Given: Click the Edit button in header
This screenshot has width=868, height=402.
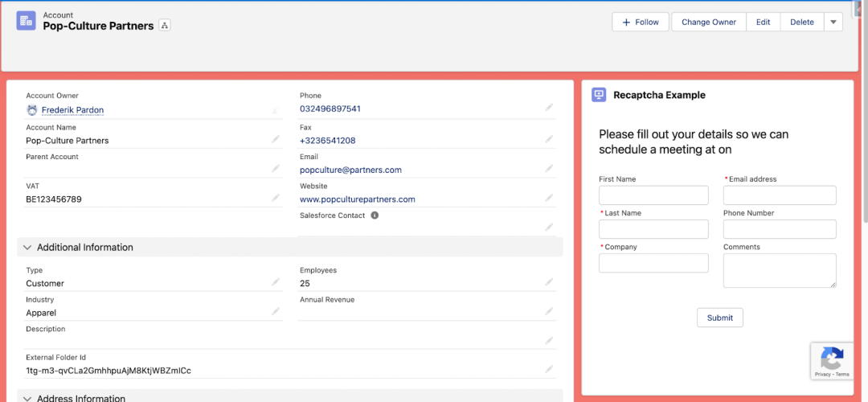Looking at the screenshot, I should click(764, 23).
